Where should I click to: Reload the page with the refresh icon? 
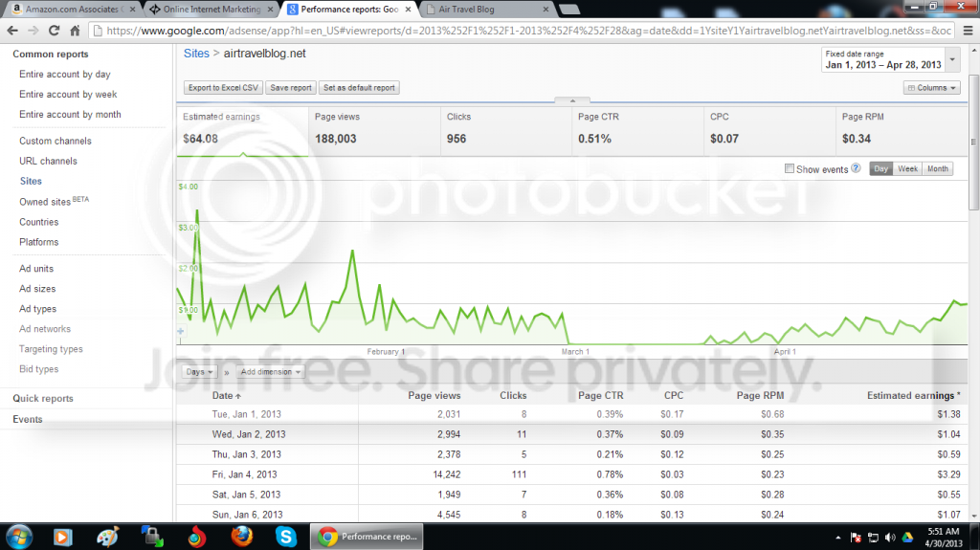click(54, 30)
